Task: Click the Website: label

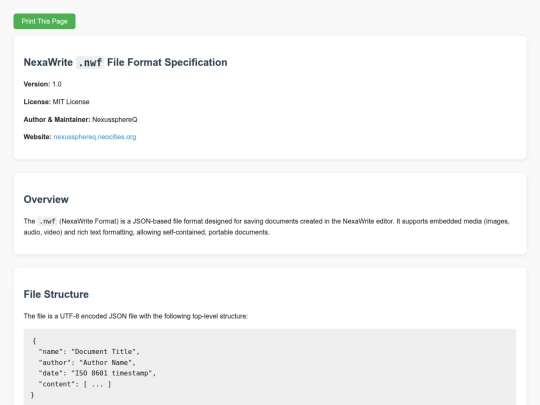Action: click(x=37, y=137)
